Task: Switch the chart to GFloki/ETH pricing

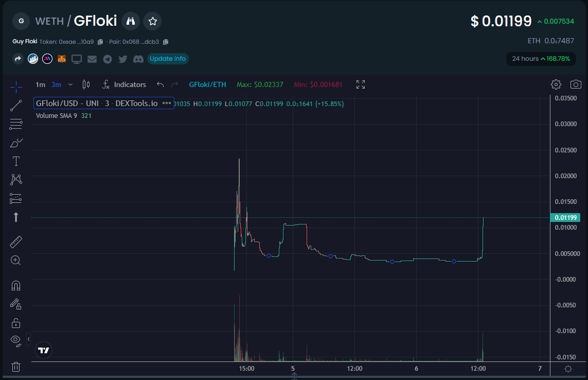Action: pos(207,85)
